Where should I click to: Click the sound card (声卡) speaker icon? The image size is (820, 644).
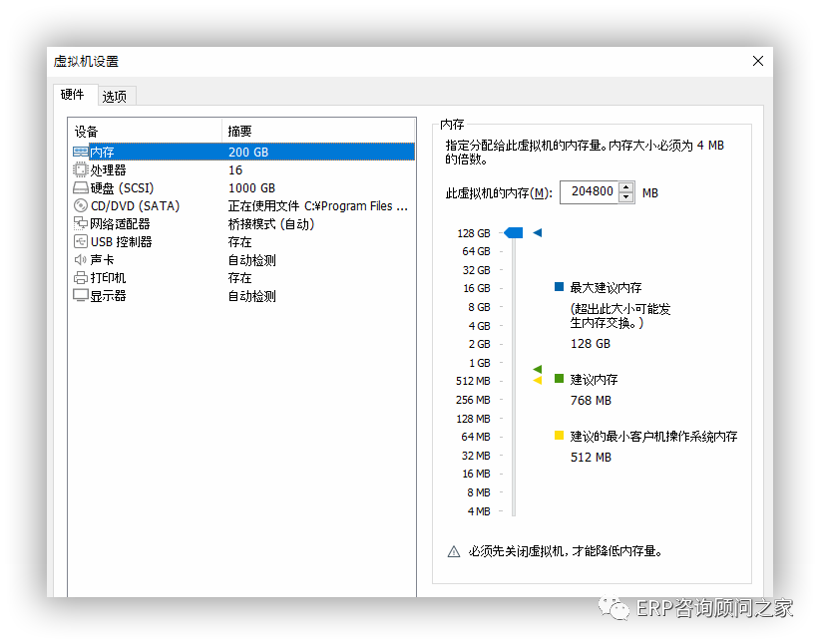(80, 260)
